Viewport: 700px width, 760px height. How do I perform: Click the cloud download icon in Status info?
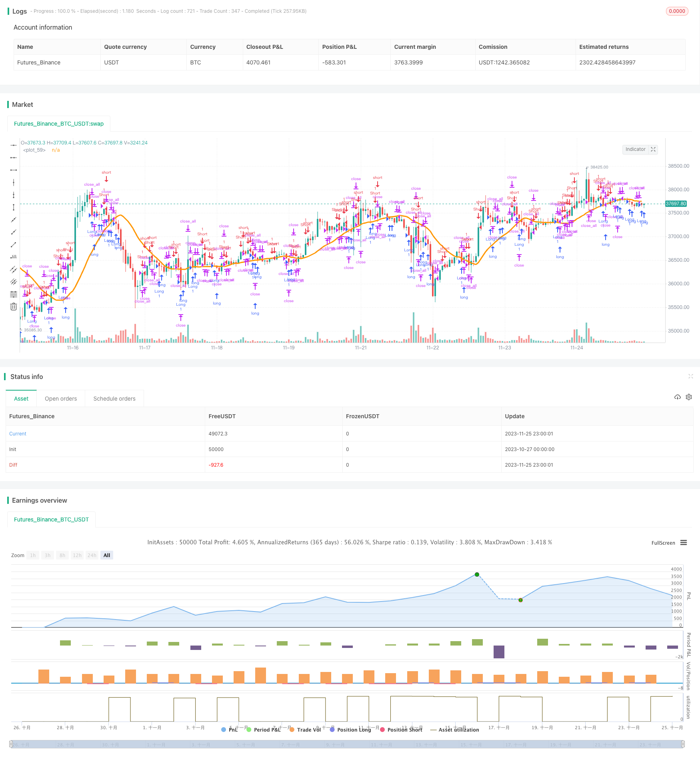click(677, 397)
